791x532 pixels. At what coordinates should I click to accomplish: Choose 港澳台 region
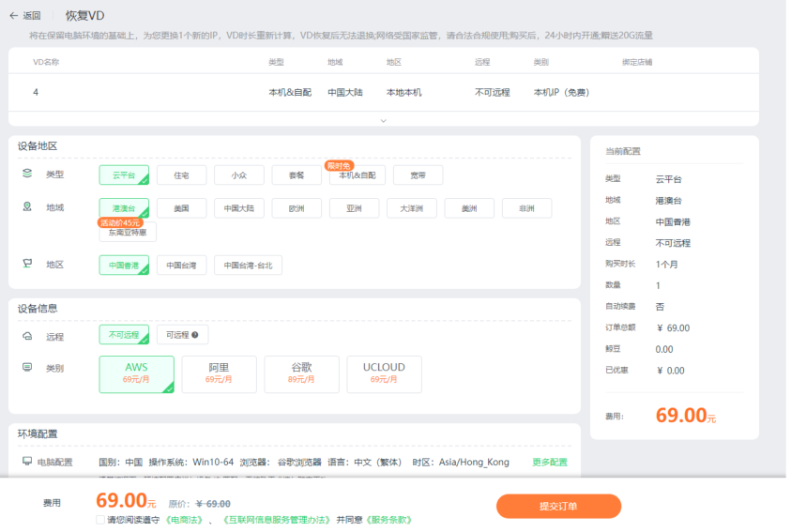pos(124,208)
